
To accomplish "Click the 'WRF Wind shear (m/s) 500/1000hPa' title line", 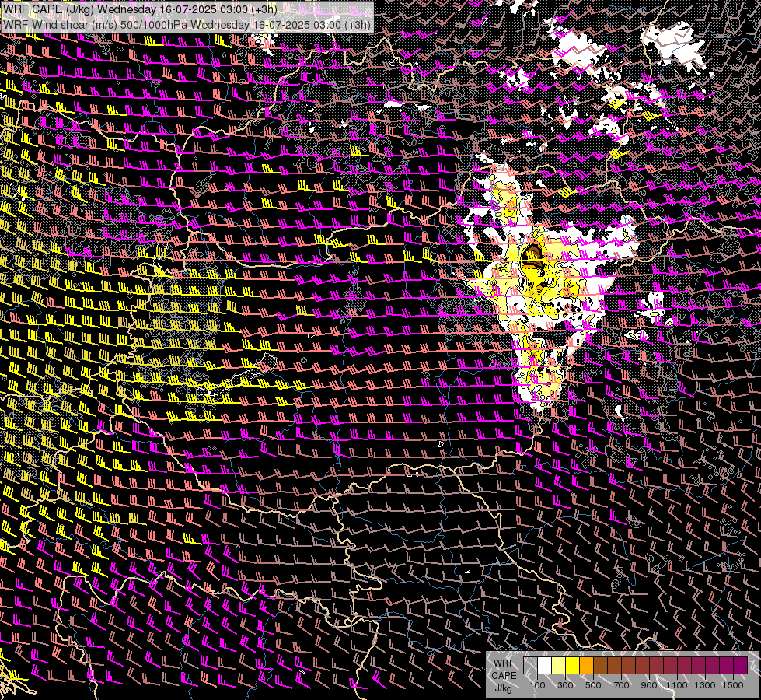I will tap(187, 24).
